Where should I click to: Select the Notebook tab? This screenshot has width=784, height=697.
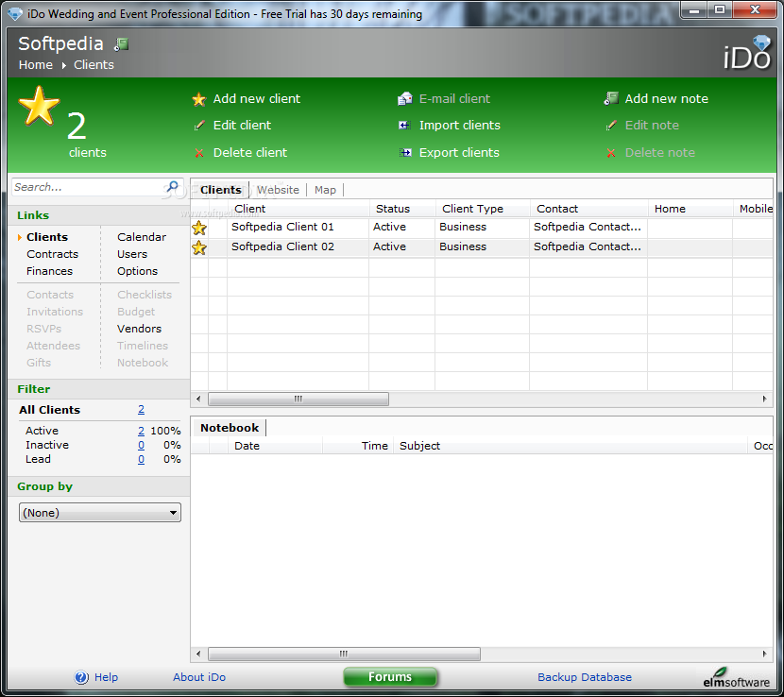click(x=230, y=428)
